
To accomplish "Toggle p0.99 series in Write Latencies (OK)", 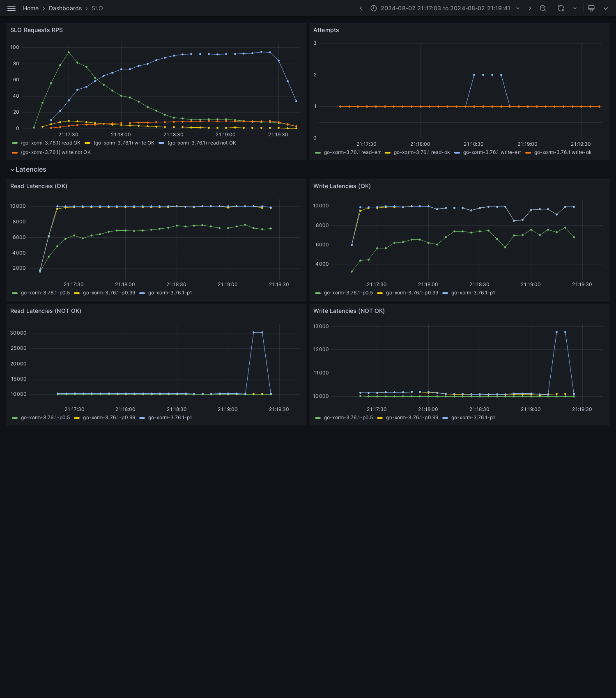I will pos(412,293).
